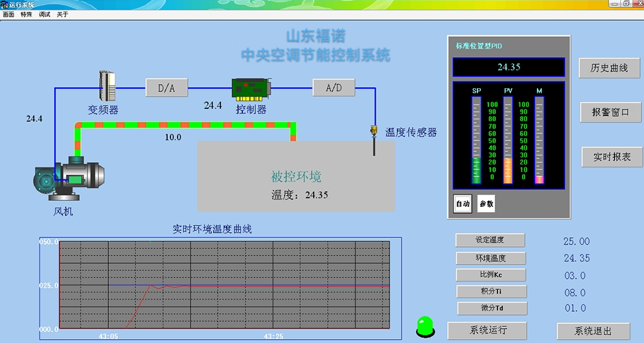Click the 变频器 label
Screen dimensions: 644x343
pyautogui.click(x=103, y=110)
